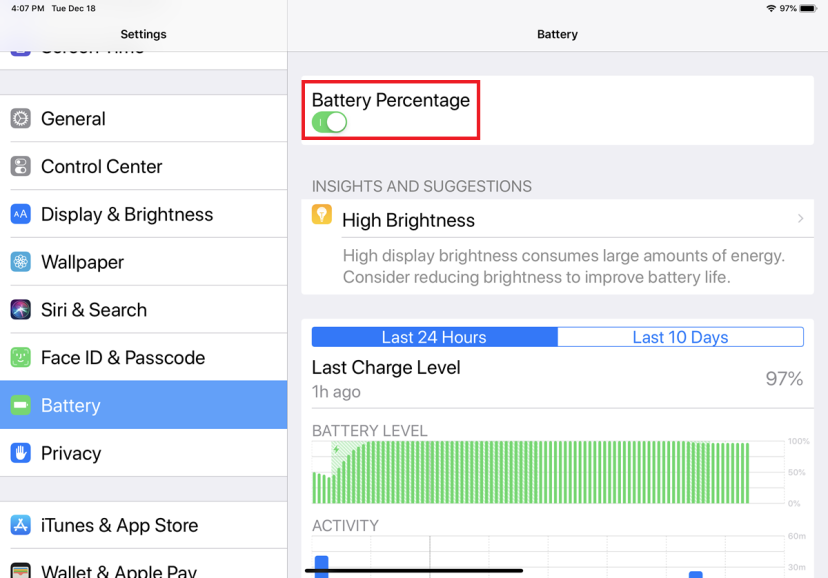Tap the High Brightness lightbulb icon

click(321, 215)
